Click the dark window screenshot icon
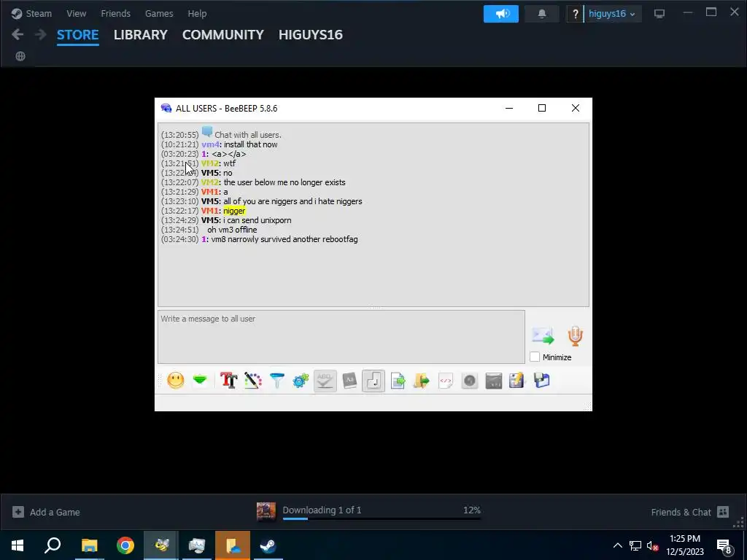Viewport: 747px width, 560px height. (494, 381)
